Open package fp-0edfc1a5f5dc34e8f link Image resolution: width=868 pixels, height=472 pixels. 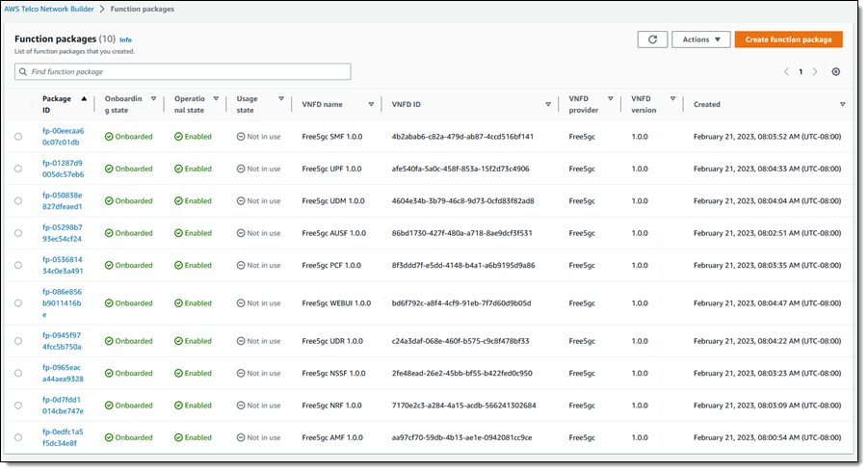[63, 437]
